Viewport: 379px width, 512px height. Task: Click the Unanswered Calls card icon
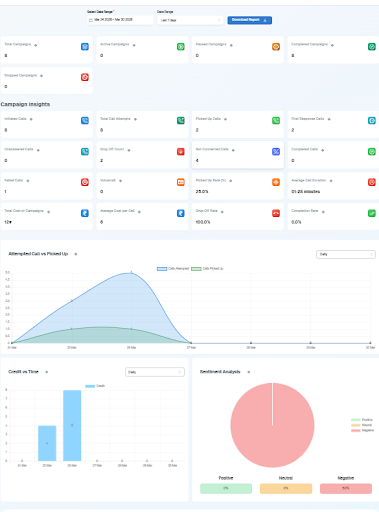(x=85, y=152)
